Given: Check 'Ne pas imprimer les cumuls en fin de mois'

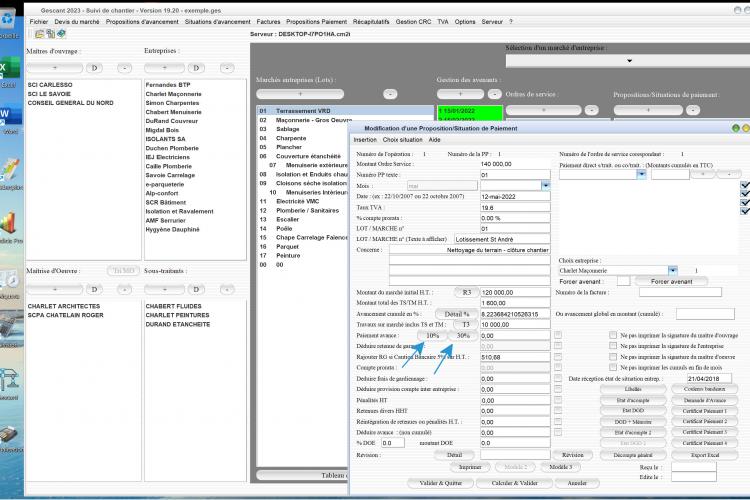Looking at the screenshot, I should click(x=613, y=367).
